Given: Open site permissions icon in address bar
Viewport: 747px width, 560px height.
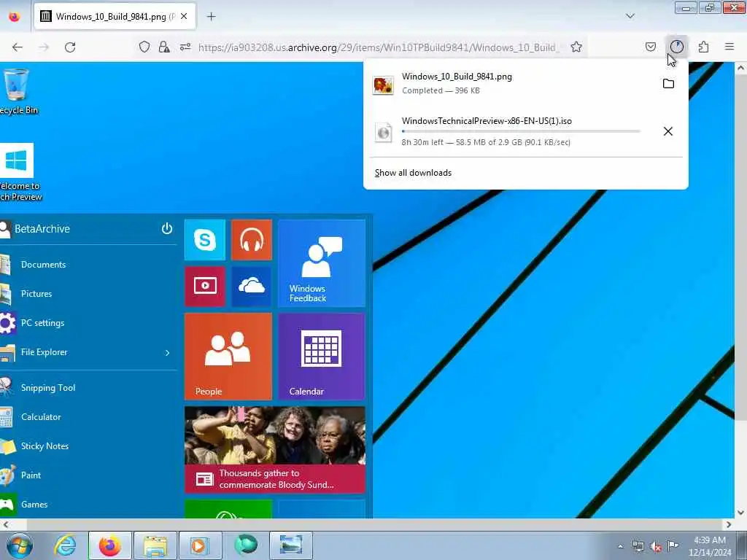Looking at the screenshot, I should pos(185,47).
